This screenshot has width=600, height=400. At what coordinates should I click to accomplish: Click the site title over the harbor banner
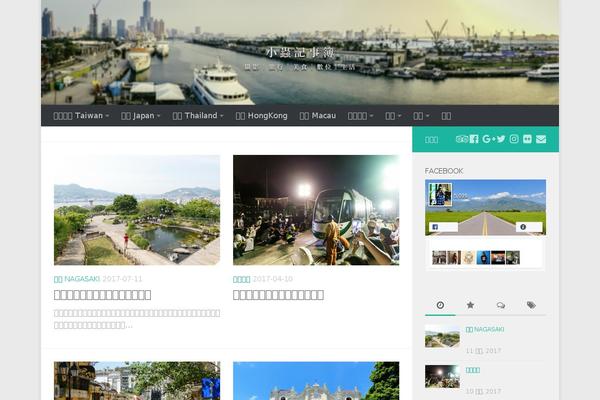pos(300,52)
